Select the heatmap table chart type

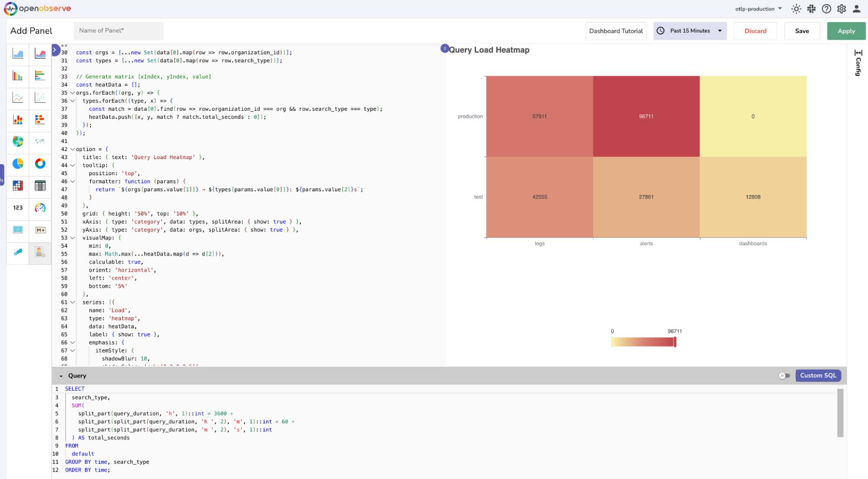(17, 186)
